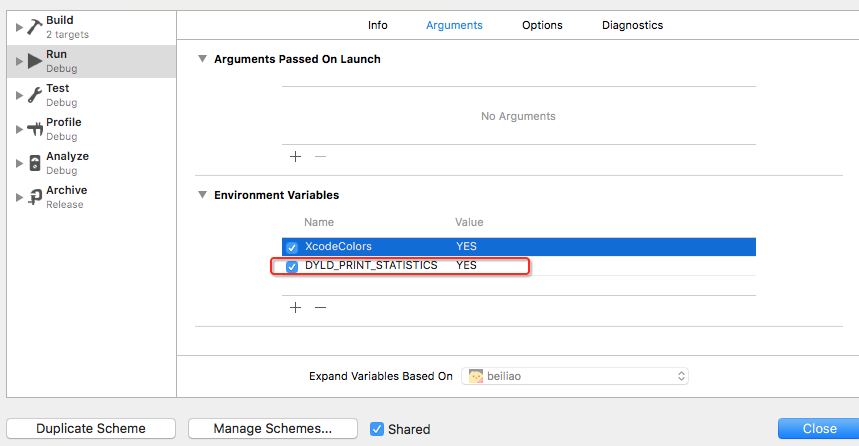Add launch argument with plus button
This screenshot has width=859, height=446.
tap(295, 156)
